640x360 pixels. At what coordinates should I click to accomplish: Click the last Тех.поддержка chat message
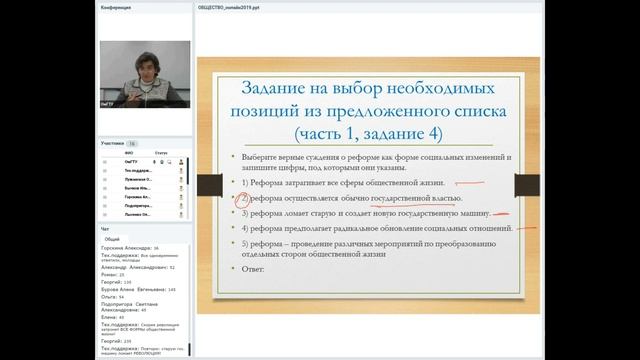click(142, 351)
